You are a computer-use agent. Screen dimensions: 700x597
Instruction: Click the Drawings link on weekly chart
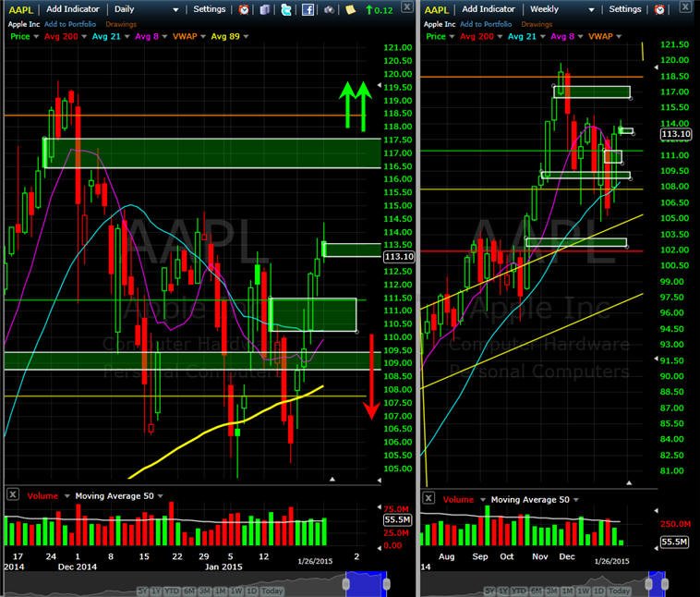(x=537, y=24)
